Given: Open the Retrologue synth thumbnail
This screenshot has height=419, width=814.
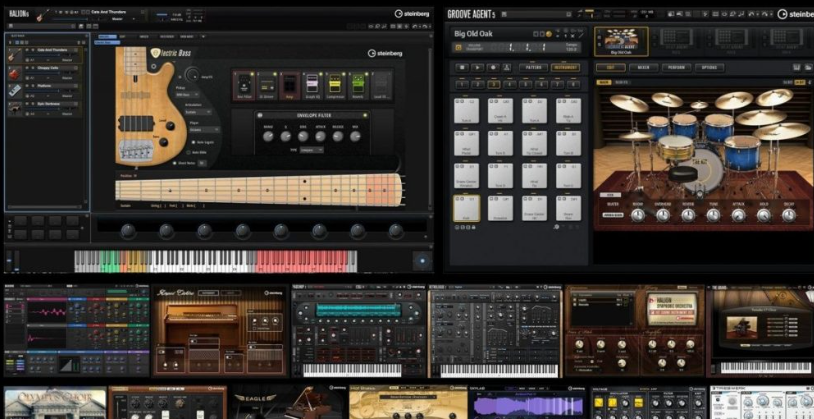Looking at the screenshot, I should 495,331.
